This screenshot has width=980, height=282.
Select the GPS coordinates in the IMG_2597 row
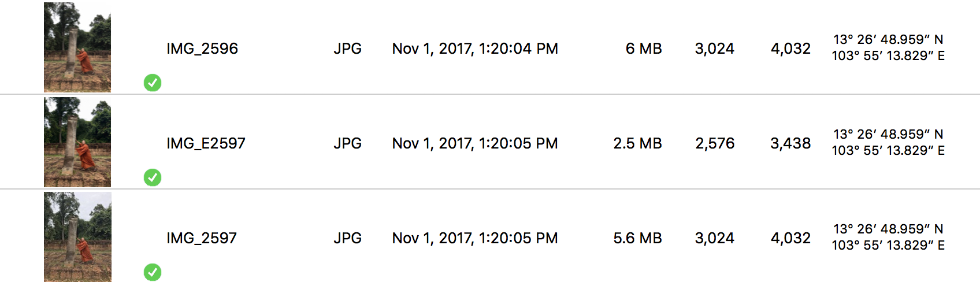click(888, 237)
